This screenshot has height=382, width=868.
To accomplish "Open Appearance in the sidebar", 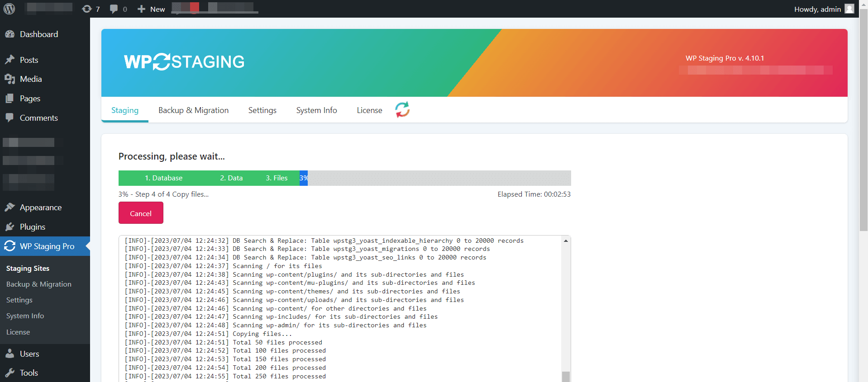I will pyautogui.click(x=41, y=208).
